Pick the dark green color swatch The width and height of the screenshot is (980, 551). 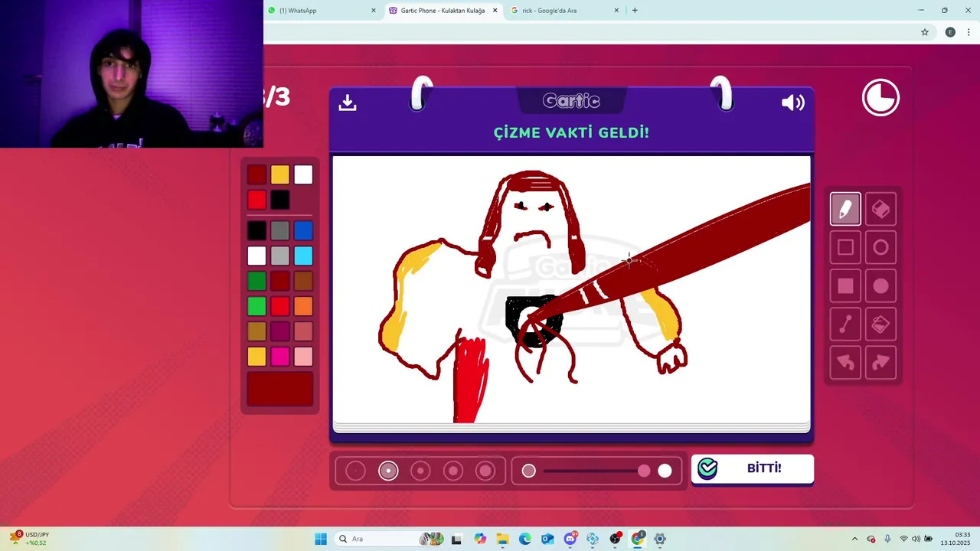coord(257,281)
